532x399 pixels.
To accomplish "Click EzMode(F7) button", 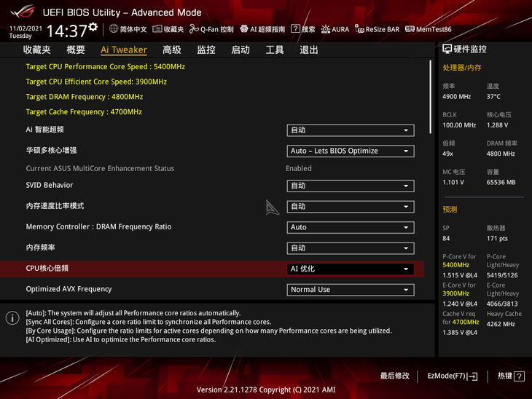I will coord(452,376).
